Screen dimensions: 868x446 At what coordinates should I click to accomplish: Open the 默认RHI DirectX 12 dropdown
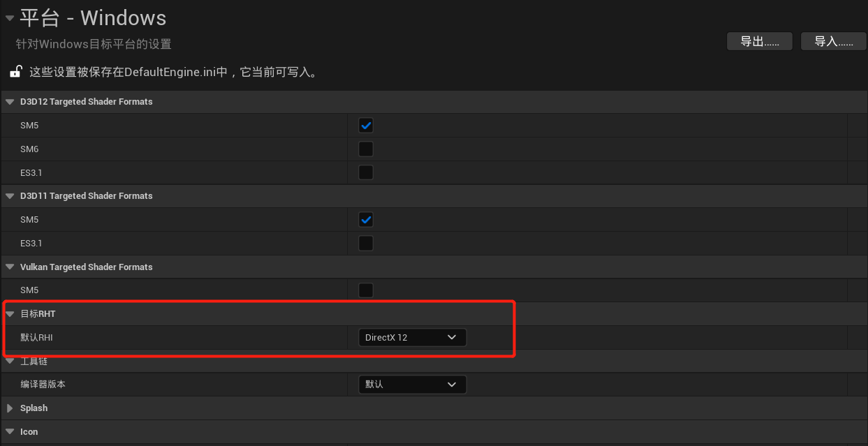coord(412,338)
